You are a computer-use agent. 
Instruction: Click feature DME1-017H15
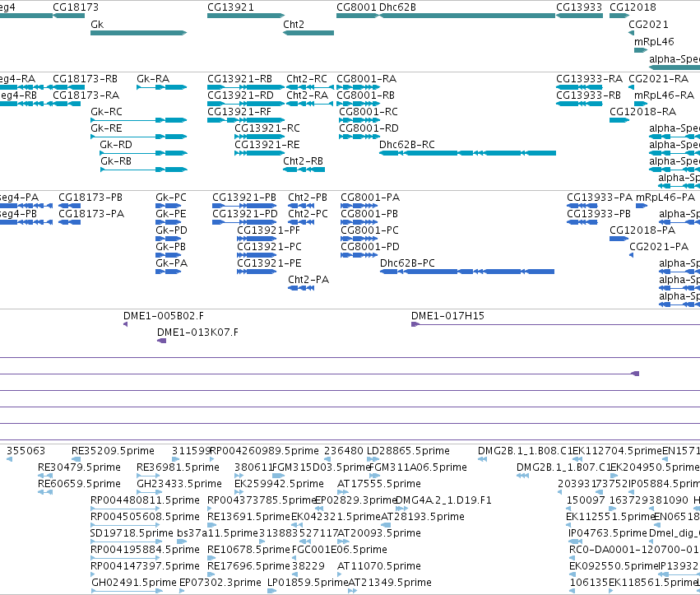(447, 316)
